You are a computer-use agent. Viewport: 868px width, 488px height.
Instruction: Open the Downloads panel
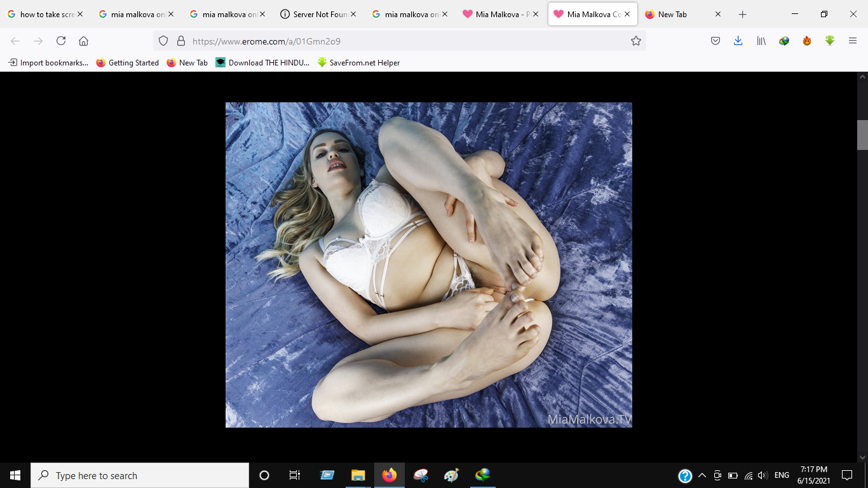[738, 41]
